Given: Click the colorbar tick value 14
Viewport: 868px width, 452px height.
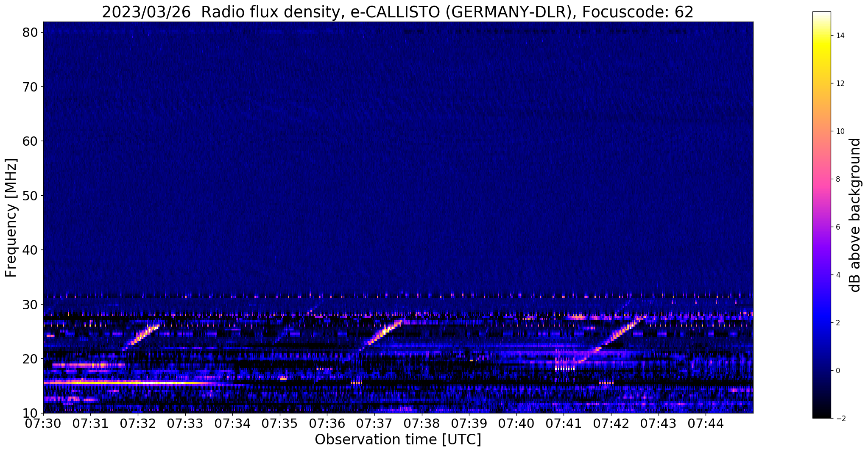Looking at the screenshot, I should (x=840, y=36).
